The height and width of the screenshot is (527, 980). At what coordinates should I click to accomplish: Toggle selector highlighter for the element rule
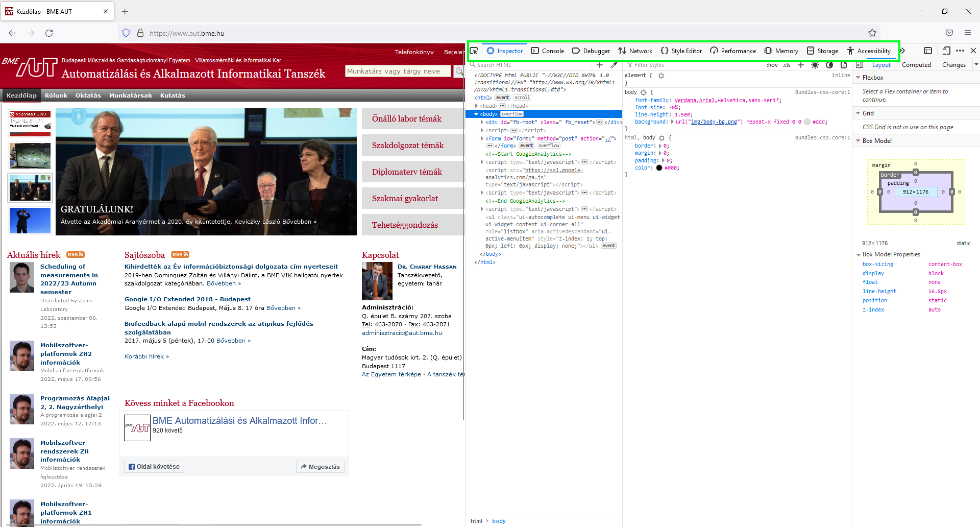coord(661,76)
